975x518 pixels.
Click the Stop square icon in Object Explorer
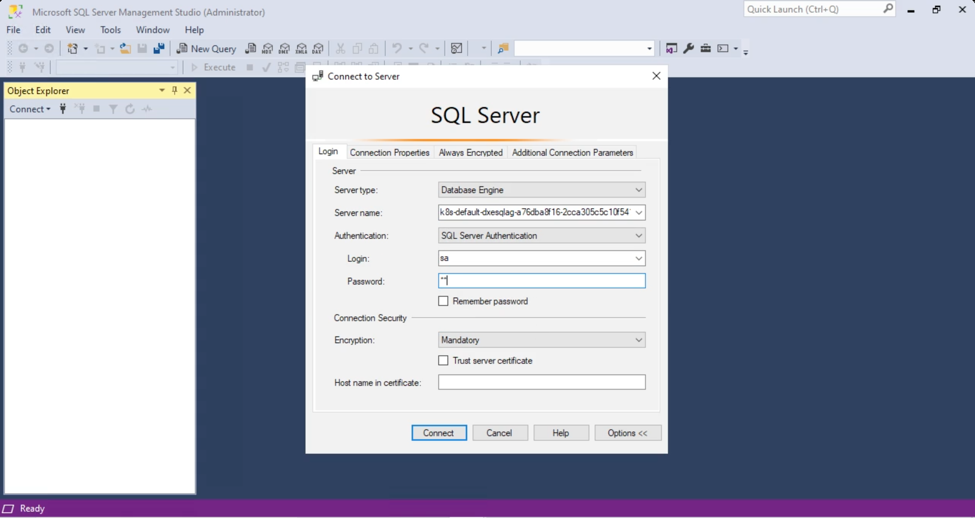coord(96,109)
